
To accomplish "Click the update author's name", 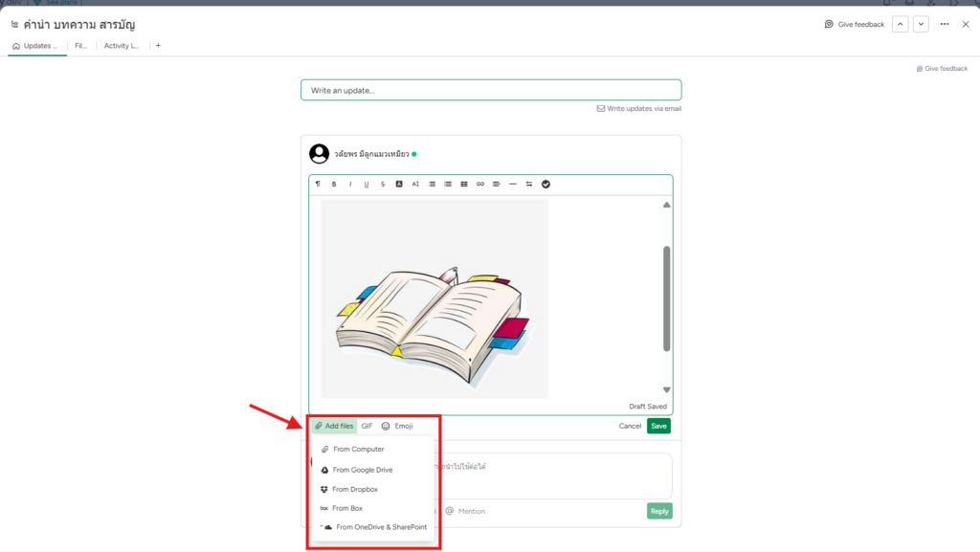I will [x=371, y=154].
